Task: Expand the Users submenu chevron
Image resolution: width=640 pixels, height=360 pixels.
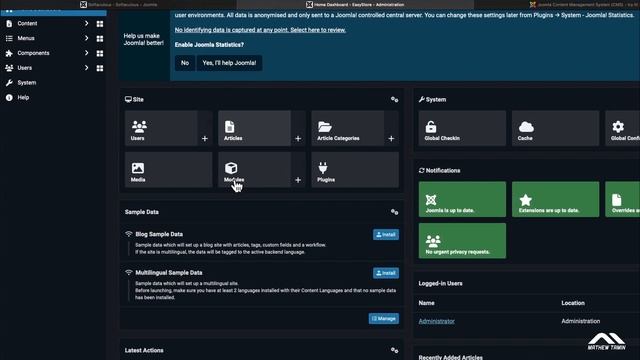Action: 87,68
